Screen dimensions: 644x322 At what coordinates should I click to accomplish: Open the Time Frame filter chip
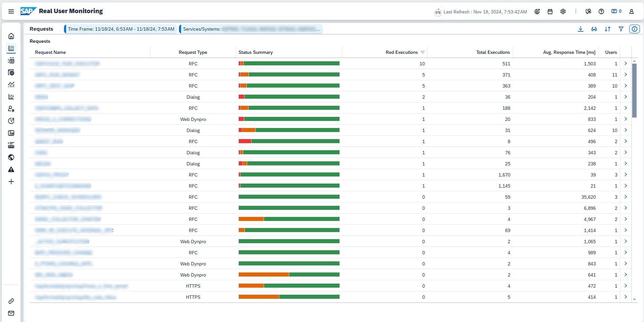pos(121,29)
